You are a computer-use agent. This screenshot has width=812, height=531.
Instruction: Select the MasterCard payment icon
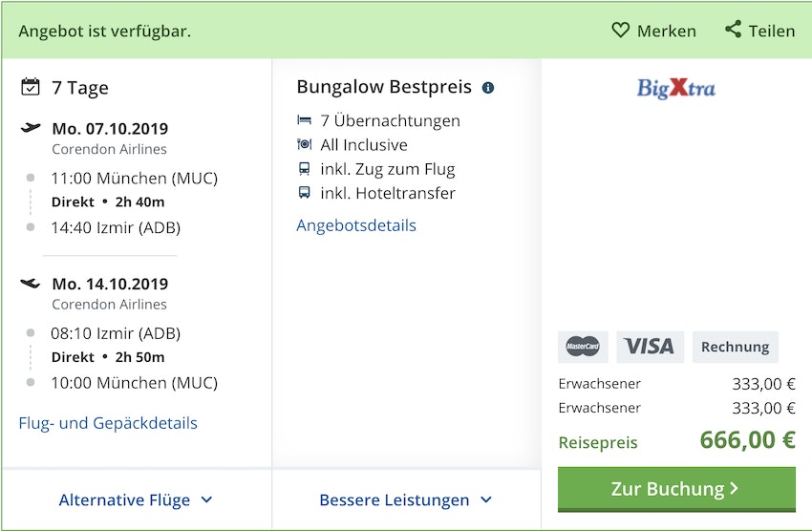[583, 347]
